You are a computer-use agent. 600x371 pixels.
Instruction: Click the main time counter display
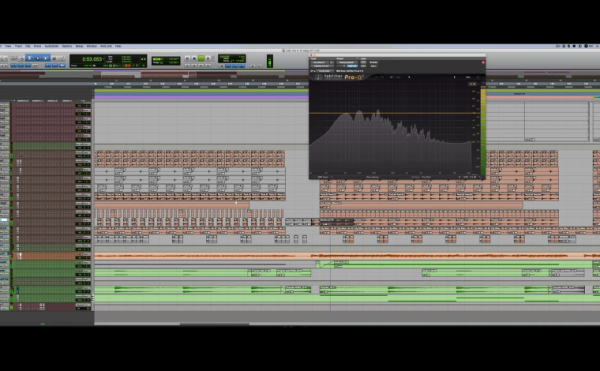(93, 59)
